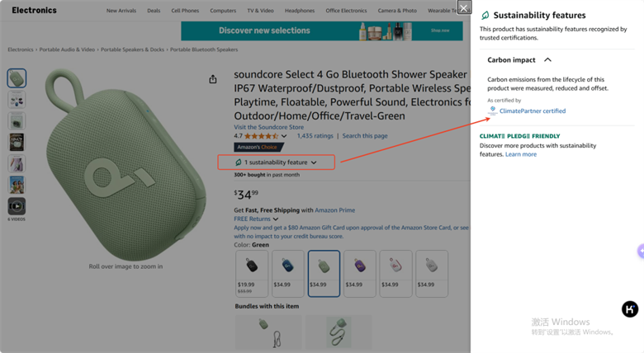Screen dimensions: 644x353
Task: Click the Learn more link
Action: click(x=521, y=154)
